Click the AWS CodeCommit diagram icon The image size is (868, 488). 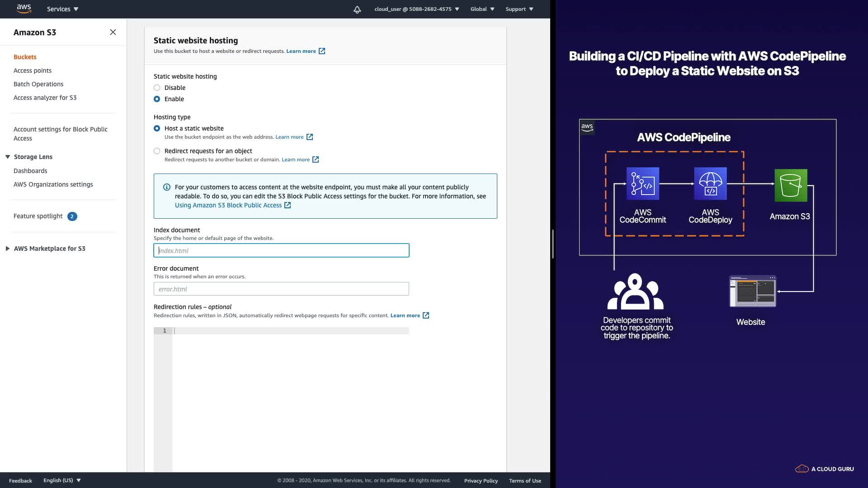point(642,183)
